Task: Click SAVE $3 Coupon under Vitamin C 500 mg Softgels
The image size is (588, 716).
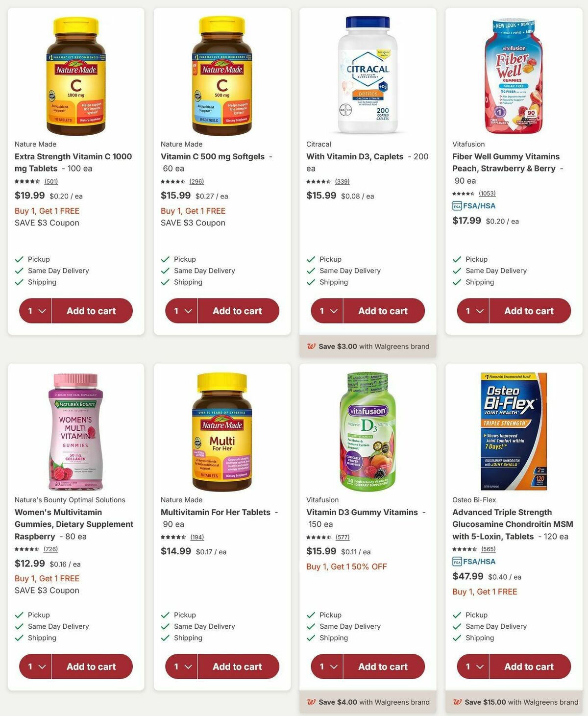Action: coord(193,222)
